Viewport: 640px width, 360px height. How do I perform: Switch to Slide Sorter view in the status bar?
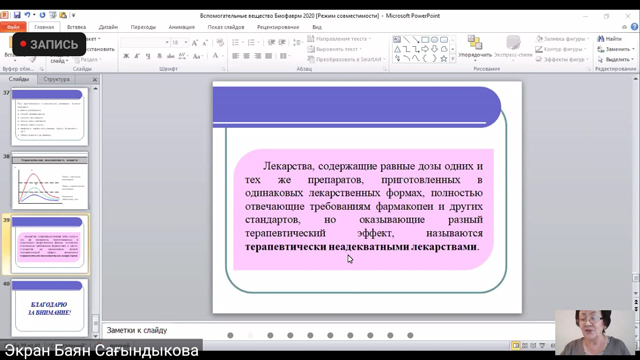point(525,346)
